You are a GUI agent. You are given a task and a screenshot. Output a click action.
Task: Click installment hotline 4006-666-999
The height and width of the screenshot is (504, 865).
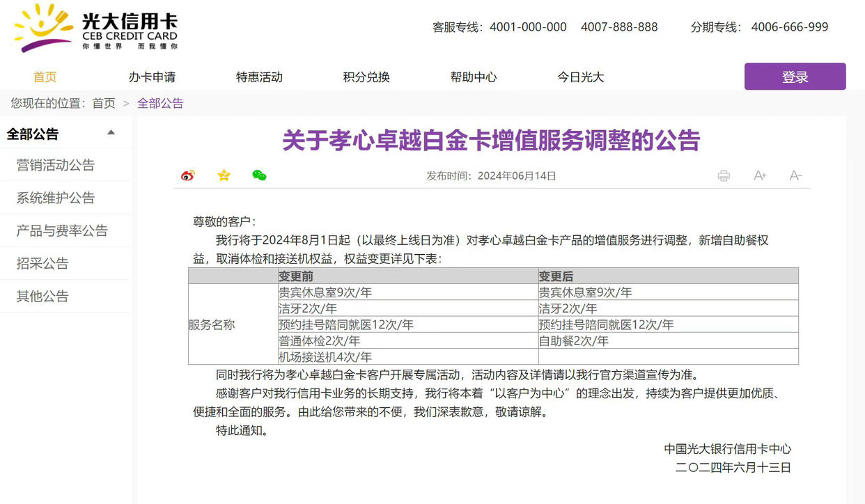[790, 27]
